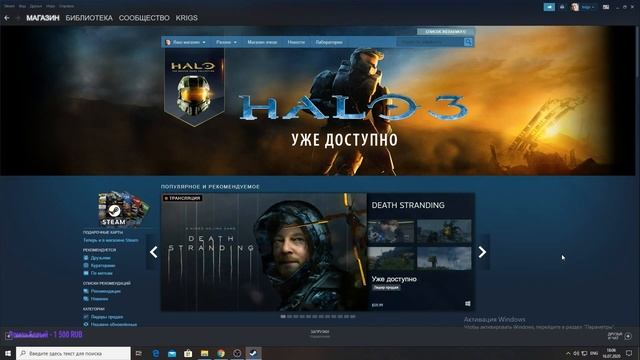The image size is (640, 360).
Task: Go back with the back arrow
Action: (x=7, y=18)
